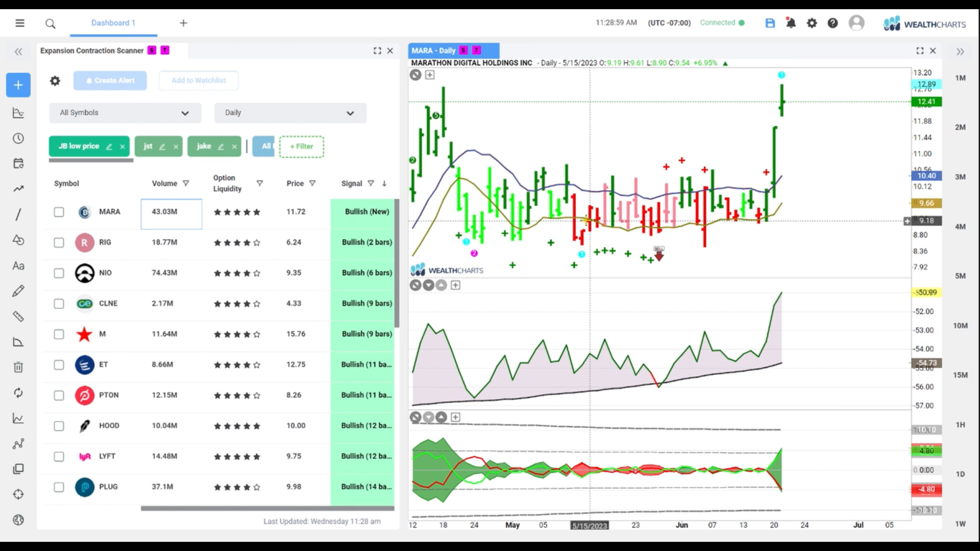Click the red sell signal marker
The image size is (980, 551).
(x=659, y=254)
